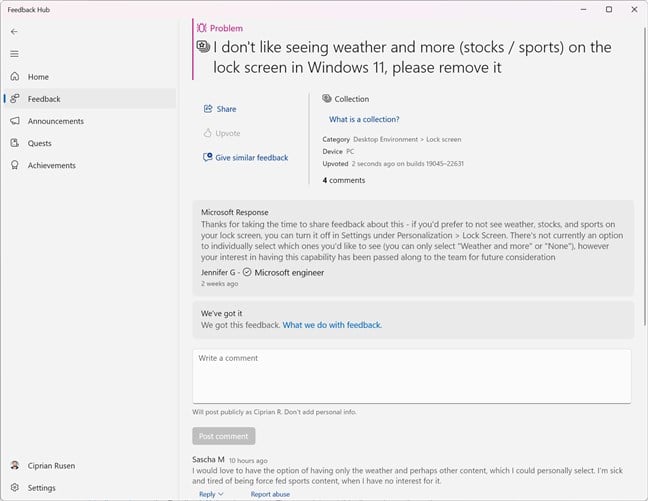
Task: Open 'What is a collection?' link
Action: 364,119
